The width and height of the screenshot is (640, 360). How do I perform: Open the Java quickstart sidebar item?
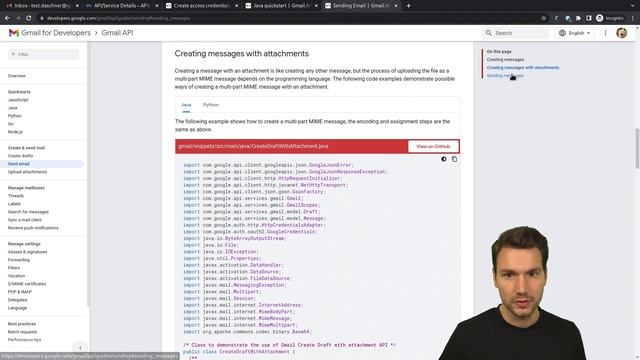[13, 108]
